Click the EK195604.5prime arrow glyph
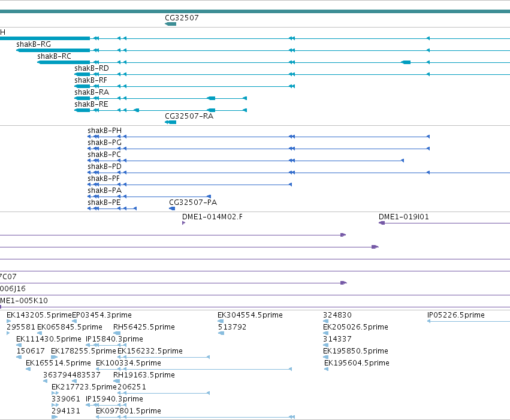This screenshot has height=420, width=510. (326, 369)
